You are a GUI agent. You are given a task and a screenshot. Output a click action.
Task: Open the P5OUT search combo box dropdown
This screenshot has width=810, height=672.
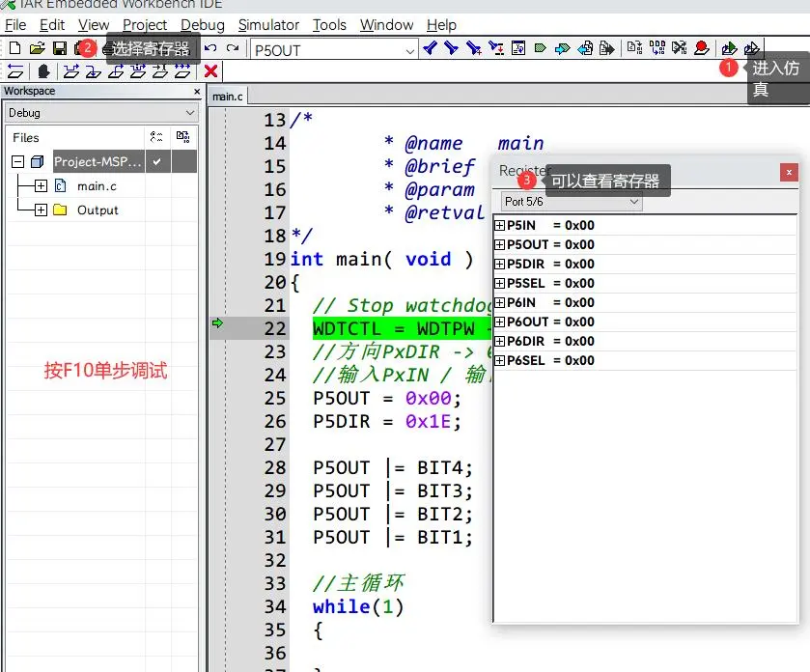(x=409, y=48)
